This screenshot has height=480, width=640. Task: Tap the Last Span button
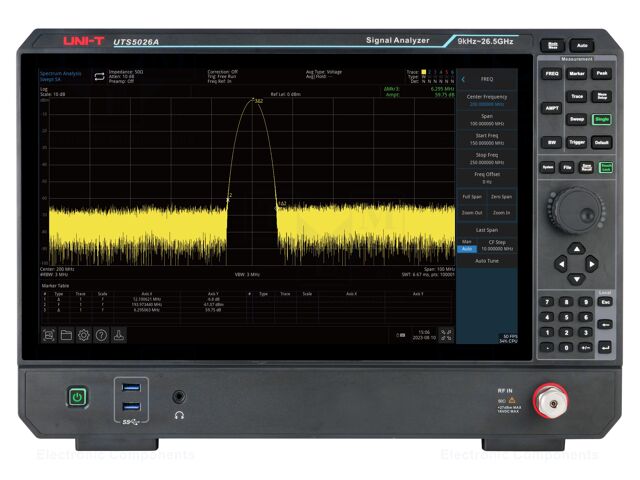487,230
